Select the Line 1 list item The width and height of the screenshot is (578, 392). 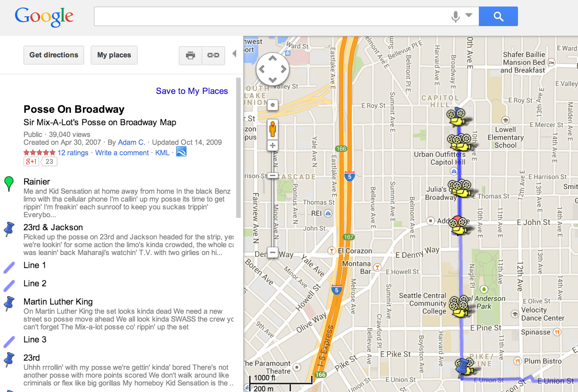[35, 265]
